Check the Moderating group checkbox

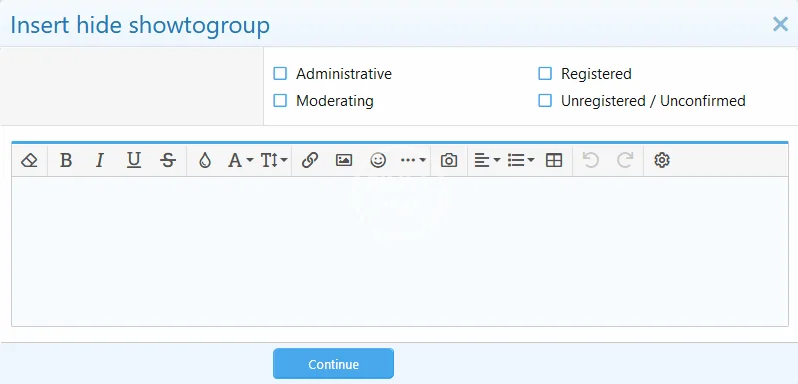pos(280,101)
